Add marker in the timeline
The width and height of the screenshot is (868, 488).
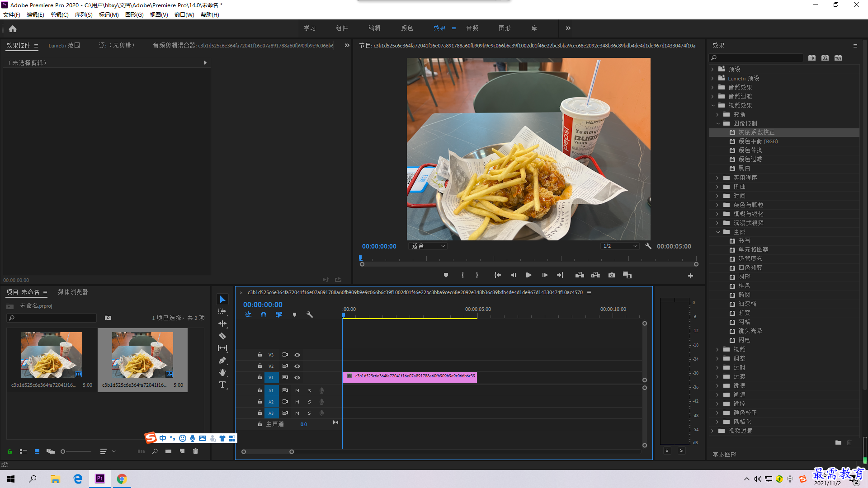(x=294, y=314)
